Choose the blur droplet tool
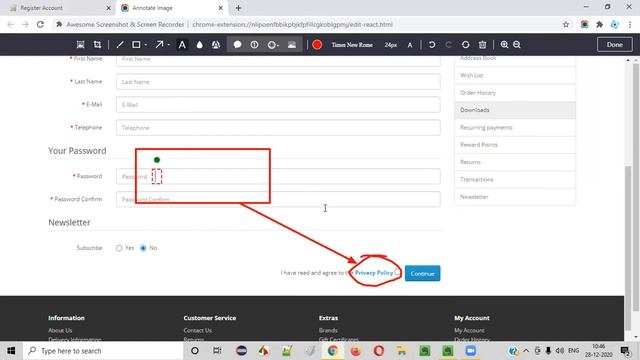 pos(199,44)
